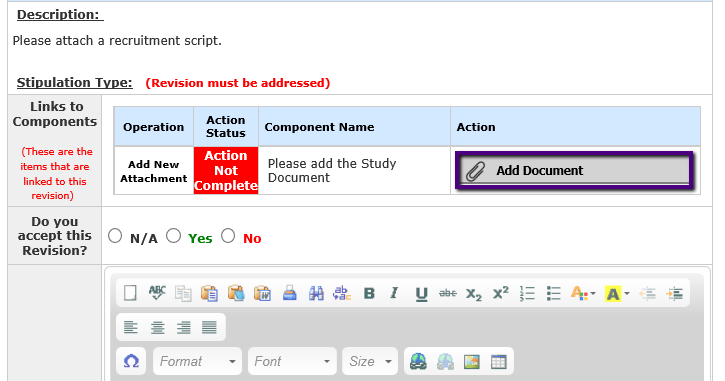725x381 pixels.
Task: Open the text color dropdown
Action: [x=583, y=293]
